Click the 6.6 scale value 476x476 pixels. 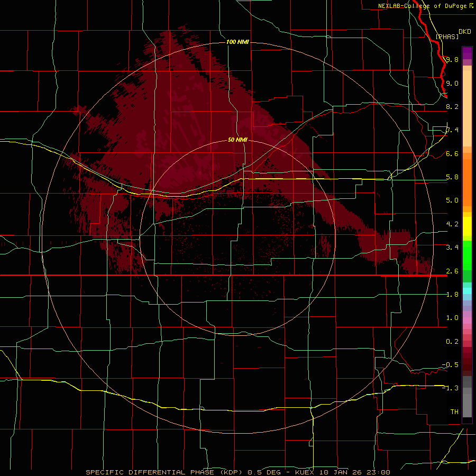tap(452, 153)
